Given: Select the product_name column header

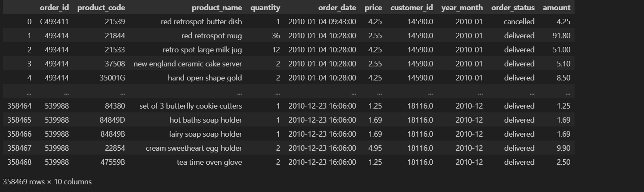Looking at the screenshot, I should pos(217,8).
